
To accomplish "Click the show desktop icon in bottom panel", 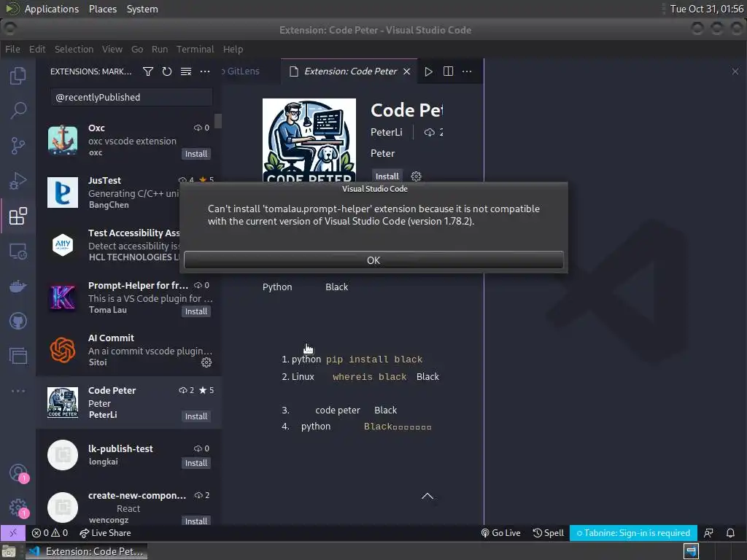I will [9, 552].
